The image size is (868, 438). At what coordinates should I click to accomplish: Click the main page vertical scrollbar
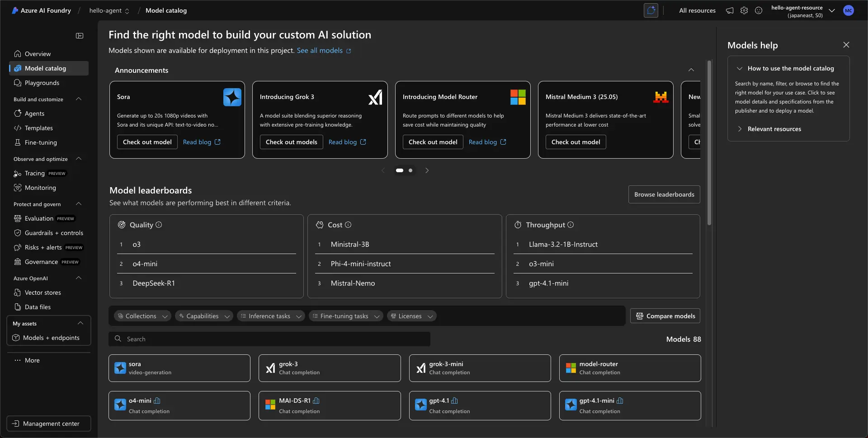coord(709,143)
